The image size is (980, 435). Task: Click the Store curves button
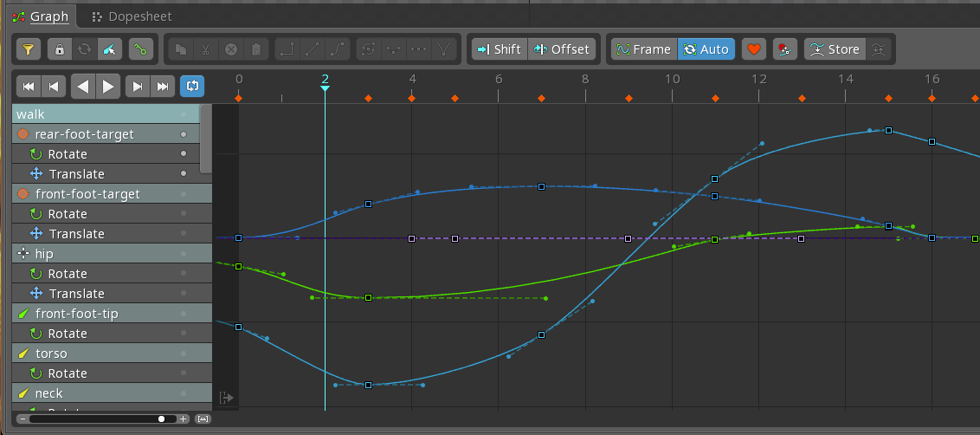pos(835,49)
